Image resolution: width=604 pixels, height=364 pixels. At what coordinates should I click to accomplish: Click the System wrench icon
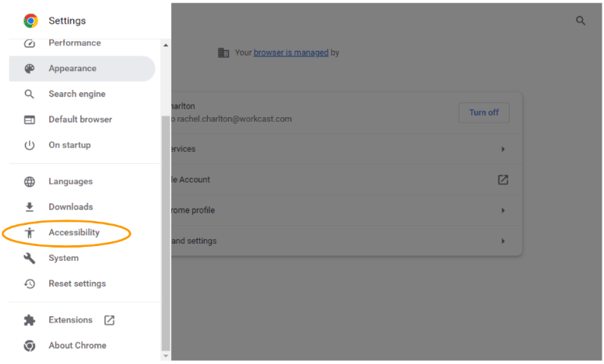click(30, 258)
